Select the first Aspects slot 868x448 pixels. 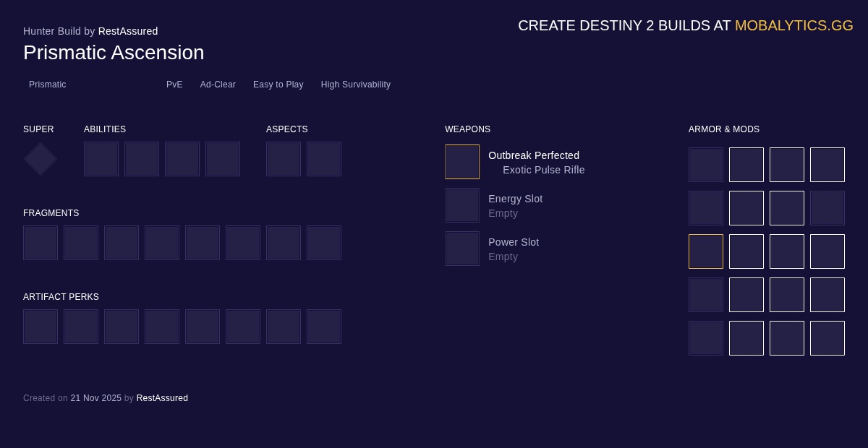pyautogui.click(x=284, y=159)
